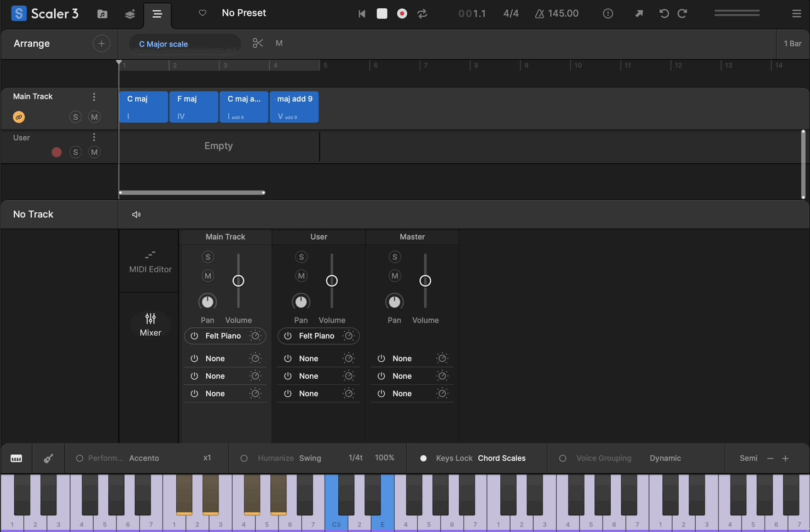The image size is (810, 532).
Task: Toggle power on Main Track Felt Piano
Action: tap(194, 336)
